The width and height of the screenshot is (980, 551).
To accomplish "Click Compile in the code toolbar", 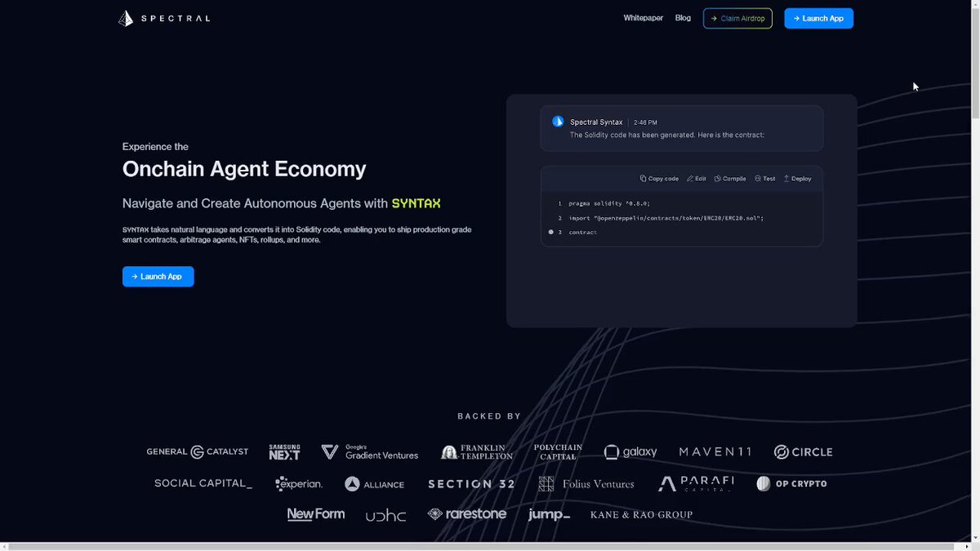I will [730, 178].
